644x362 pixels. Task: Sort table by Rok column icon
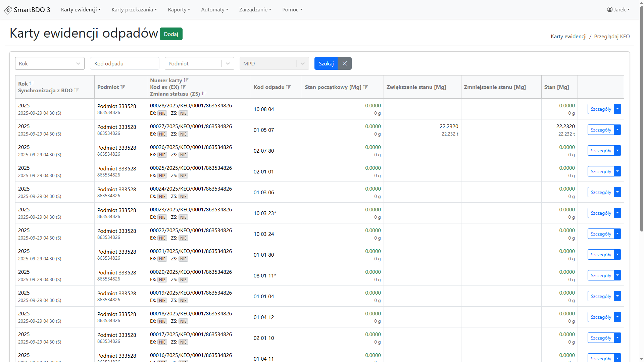[x=32, y=84]
